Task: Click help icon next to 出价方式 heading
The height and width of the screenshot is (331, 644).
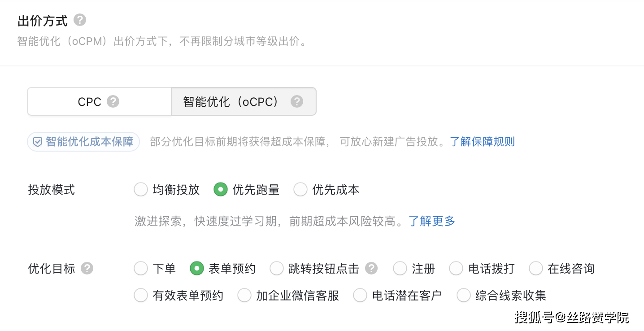Action: [80, 20]
